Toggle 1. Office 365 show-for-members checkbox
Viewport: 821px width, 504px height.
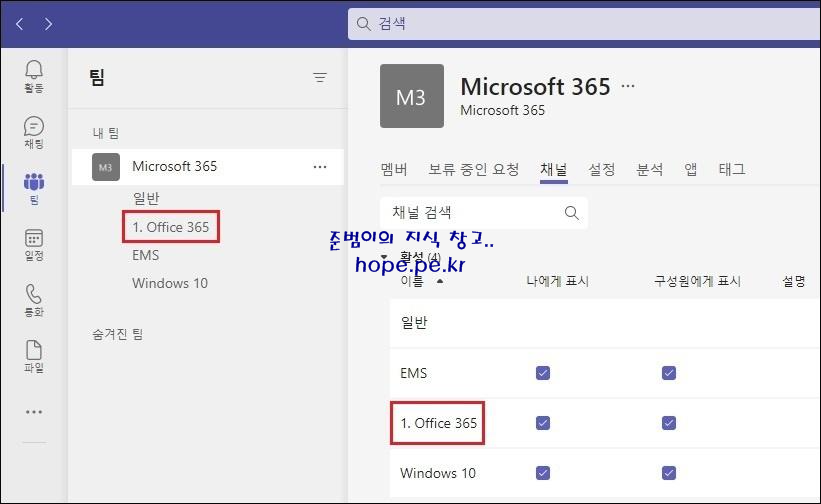click(669, 423)
